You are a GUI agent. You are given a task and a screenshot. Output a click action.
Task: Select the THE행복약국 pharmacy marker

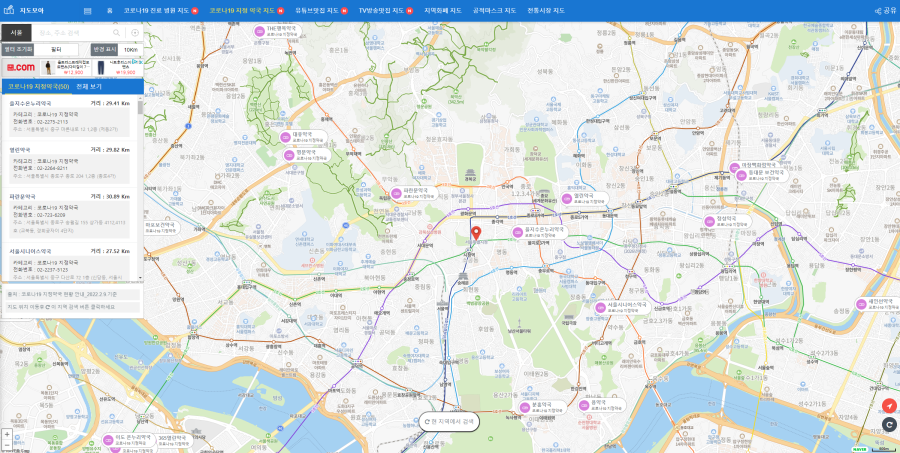(x=278, y=30)
